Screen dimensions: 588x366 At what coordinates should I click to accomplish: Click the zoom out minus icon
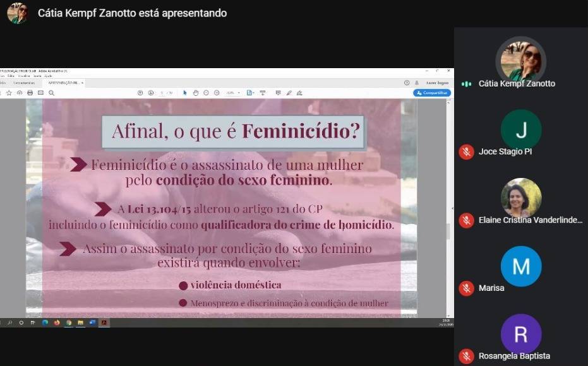click(x=206, y=93)
